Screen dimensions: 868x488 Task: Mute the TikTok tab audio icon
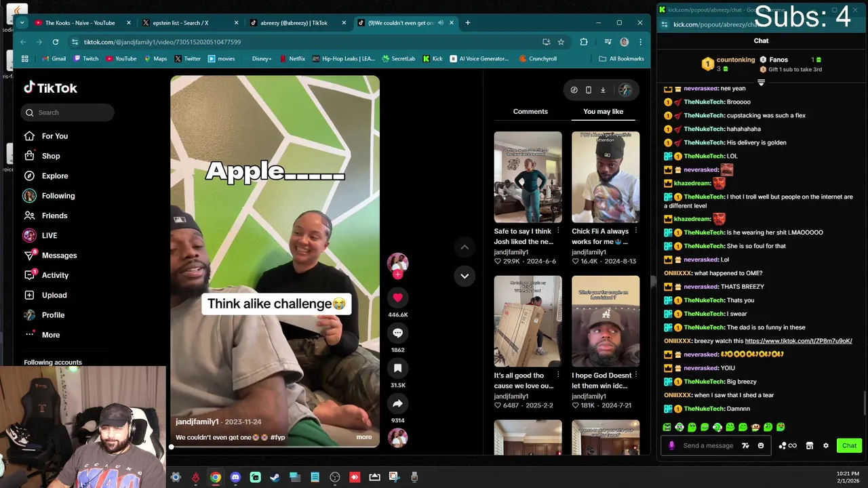441,22
